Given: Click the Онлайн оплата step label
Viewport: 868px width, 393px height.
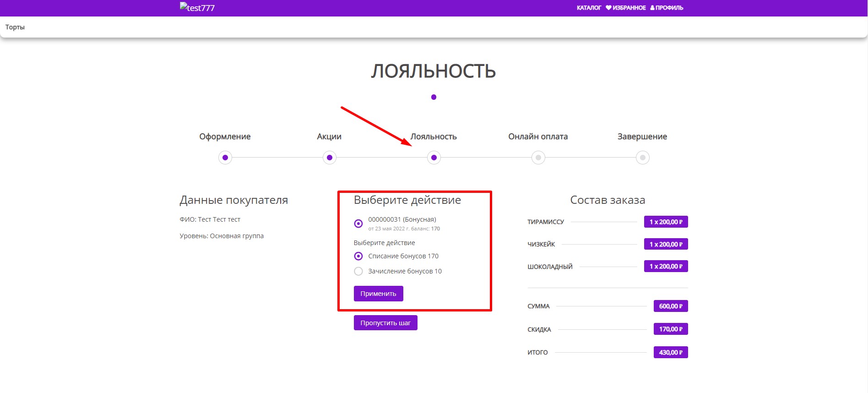Looking at the screenshot, I should coord(538,136).
